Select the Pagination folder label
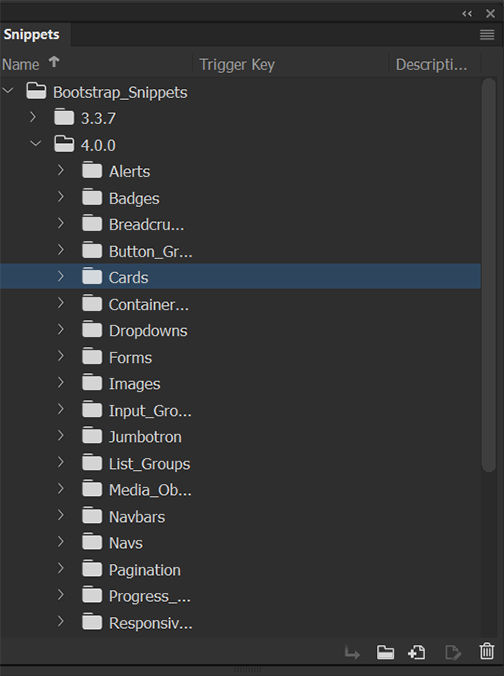This screenshot has width=504, height=676. (x=144, y=570)
